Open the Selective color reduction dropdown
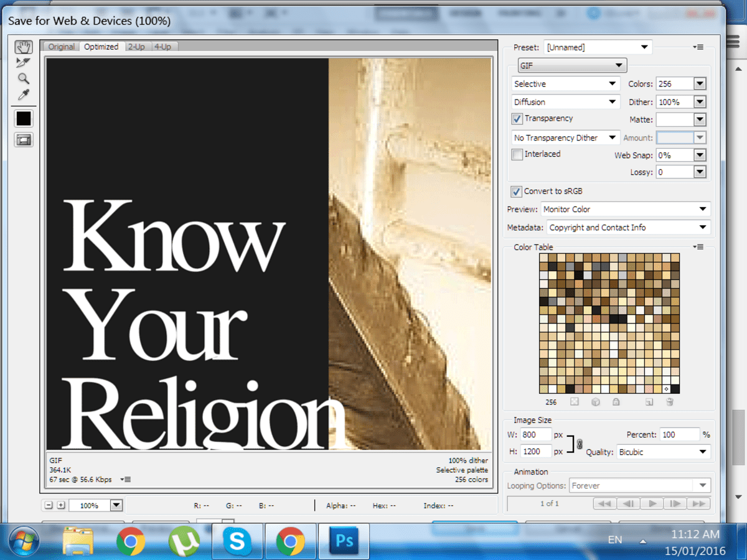 [x=565, y=84]
